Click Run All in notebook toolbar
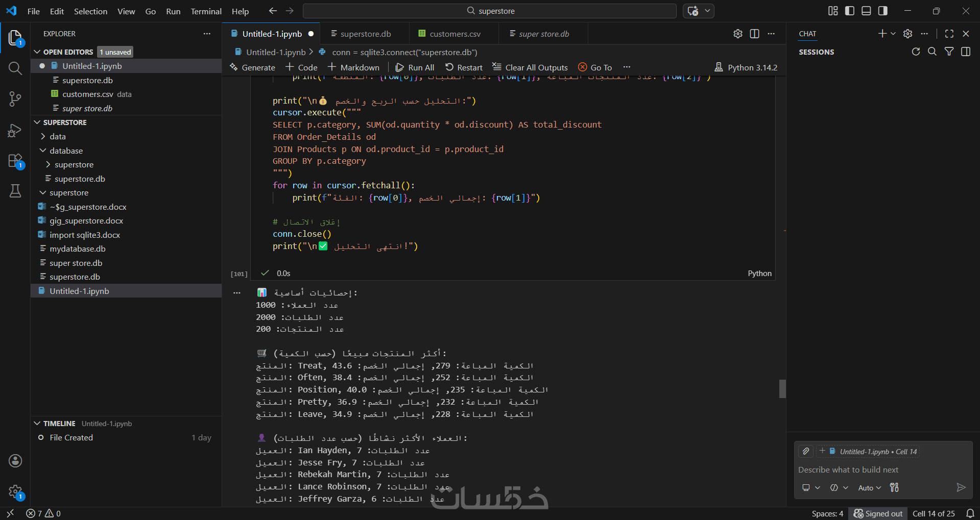 [415, 67]
